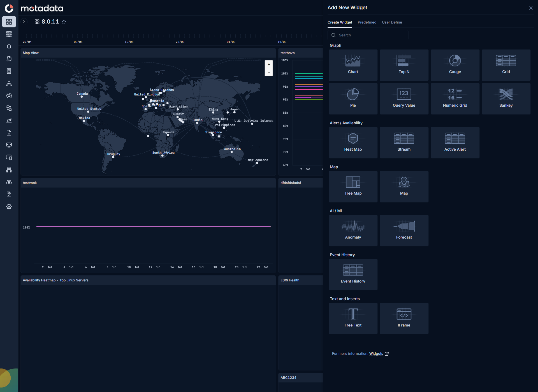Open the settings gear in sidebar
Screen dimensions: 538x392
click(9, 207)
